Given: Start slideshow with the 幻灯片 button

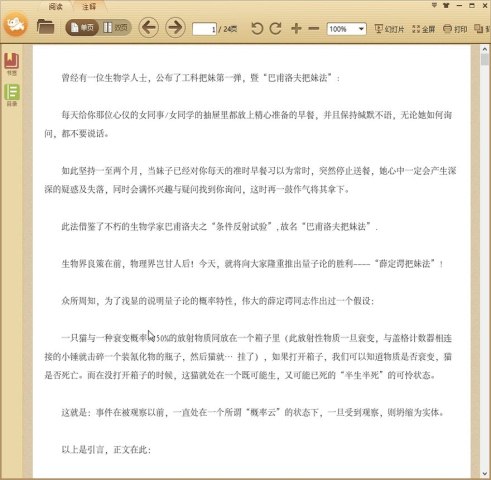Looking at the screenshot, I should 389,29.
